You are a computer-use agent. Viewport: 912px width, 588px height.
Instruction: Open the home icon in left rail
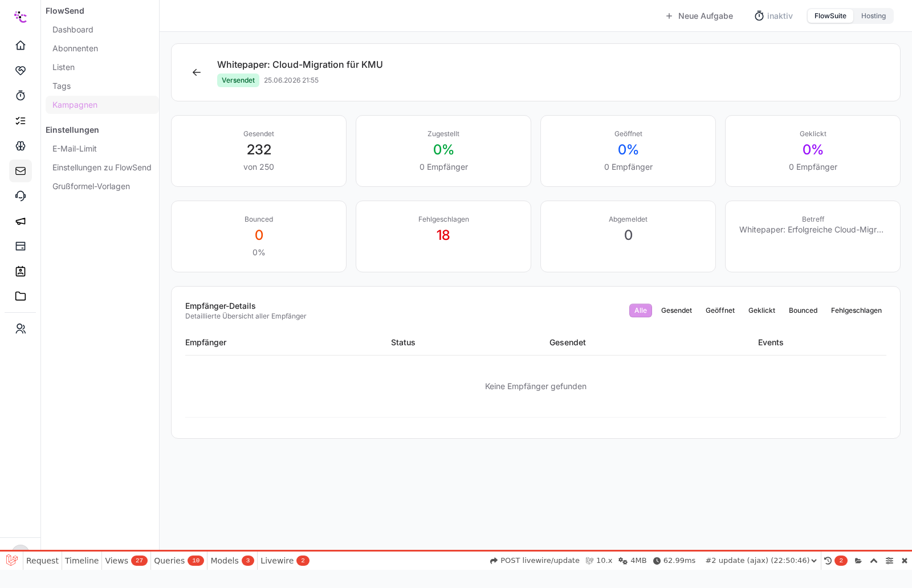point(21,46)
